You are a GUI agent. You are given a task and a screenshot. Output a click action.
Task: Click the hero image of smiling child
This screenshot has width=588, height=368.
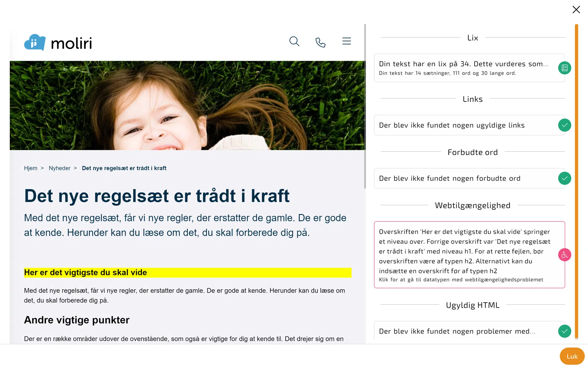pos(187,105)
